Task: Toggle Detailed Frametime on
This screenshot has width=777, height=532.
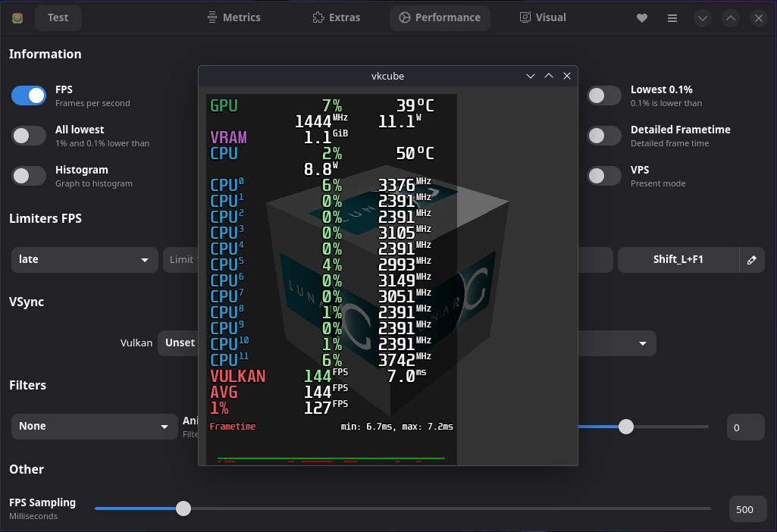Action: pos(604,136)
